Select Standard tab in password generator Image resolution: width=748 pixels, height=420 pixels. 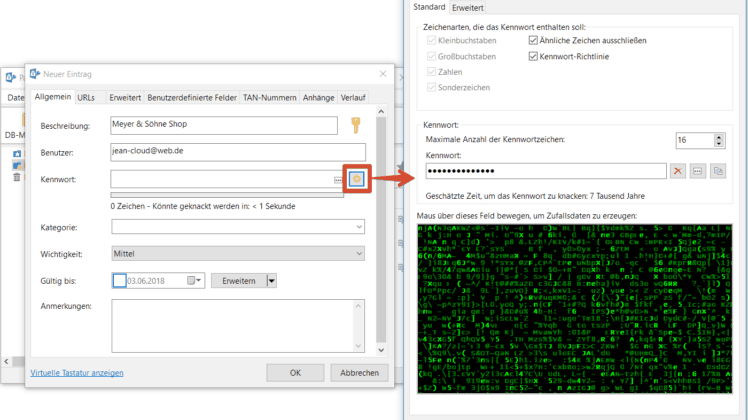click(429, 7)
